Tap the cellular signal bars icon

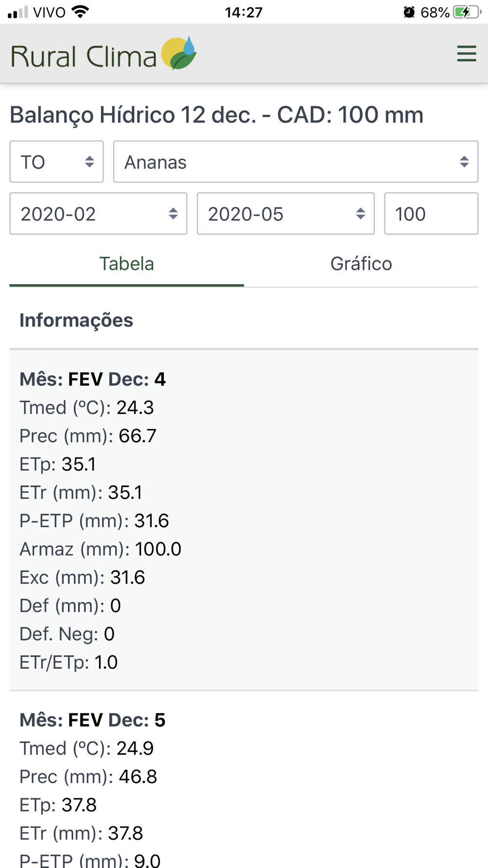pos(18,12)
